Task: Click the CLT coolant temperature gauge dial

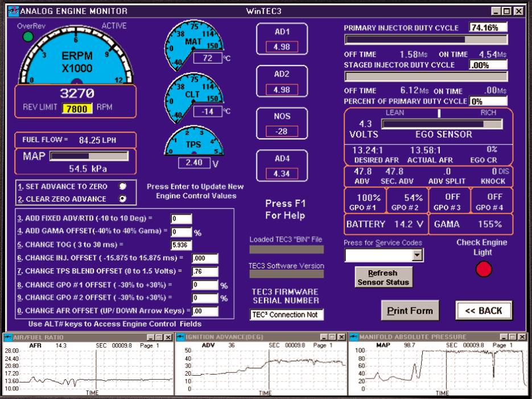Action: [x=193, y=97]
